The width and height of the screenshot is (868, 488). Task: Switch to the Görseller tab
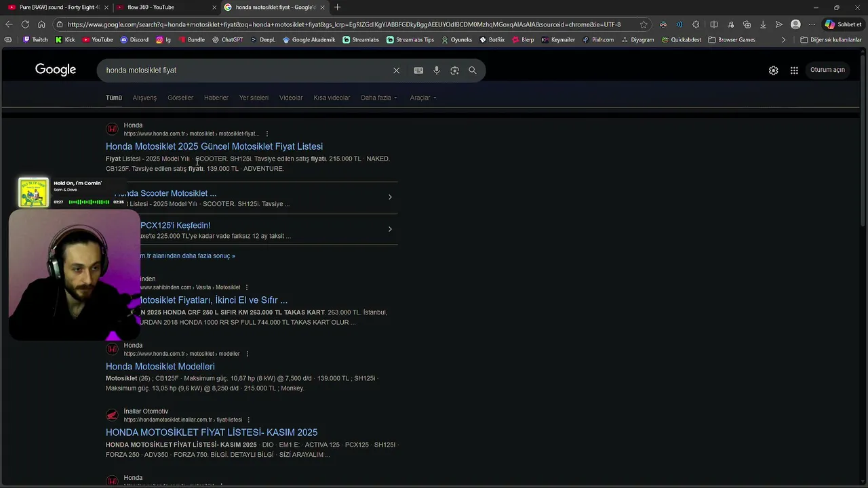click(x=180, y=98)
